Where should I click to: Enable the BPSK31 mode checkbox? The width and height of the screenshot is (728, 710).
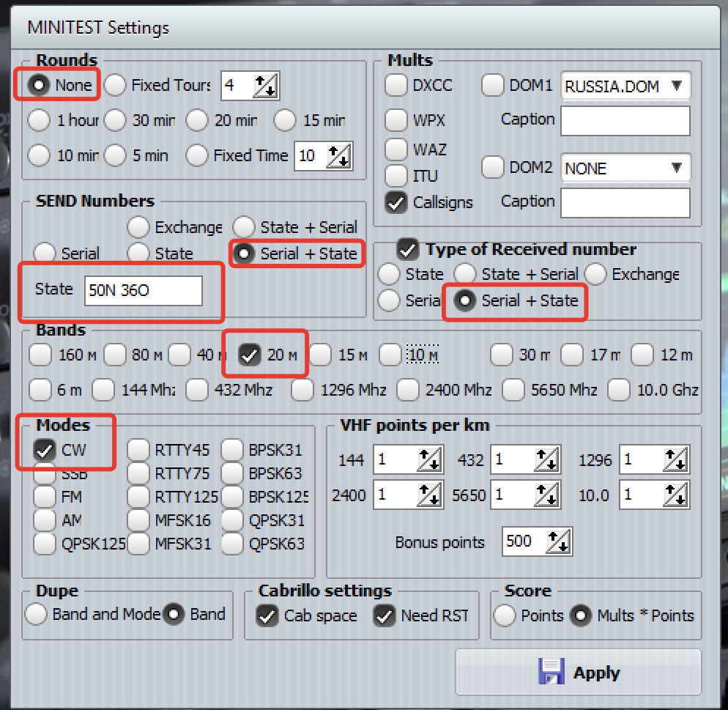point(232,450)
